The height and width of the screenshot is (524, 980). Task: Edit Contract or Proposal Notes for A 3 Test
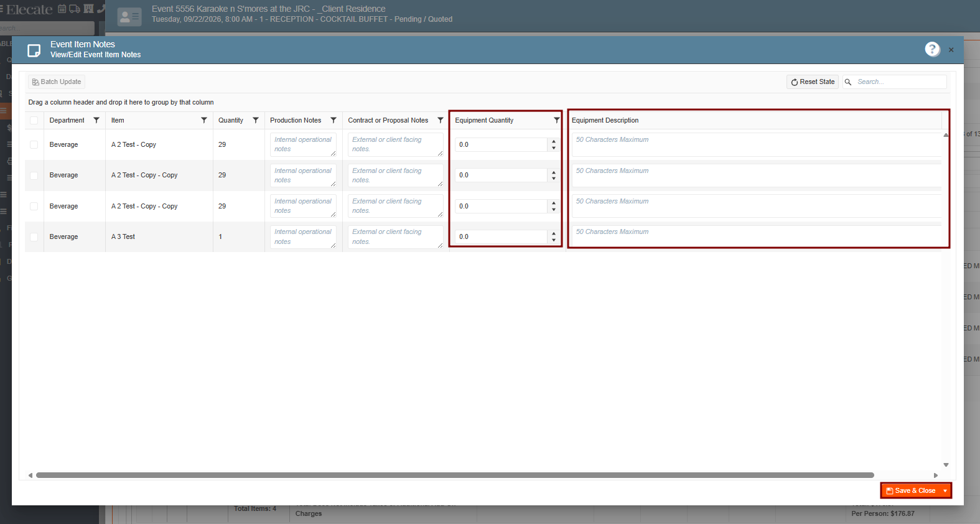pos(396,236)
